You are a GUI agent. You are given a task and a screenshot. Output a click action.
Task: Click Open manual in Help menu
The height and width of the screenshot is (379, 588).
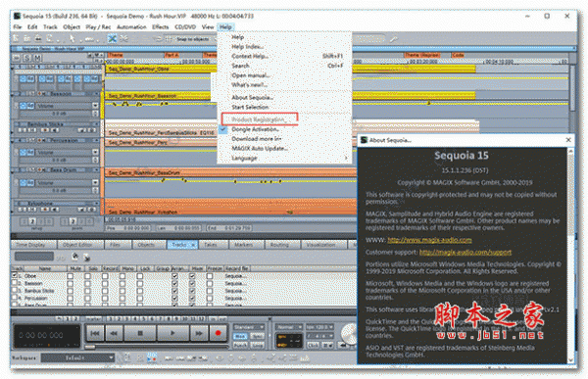tap(250, 75)
